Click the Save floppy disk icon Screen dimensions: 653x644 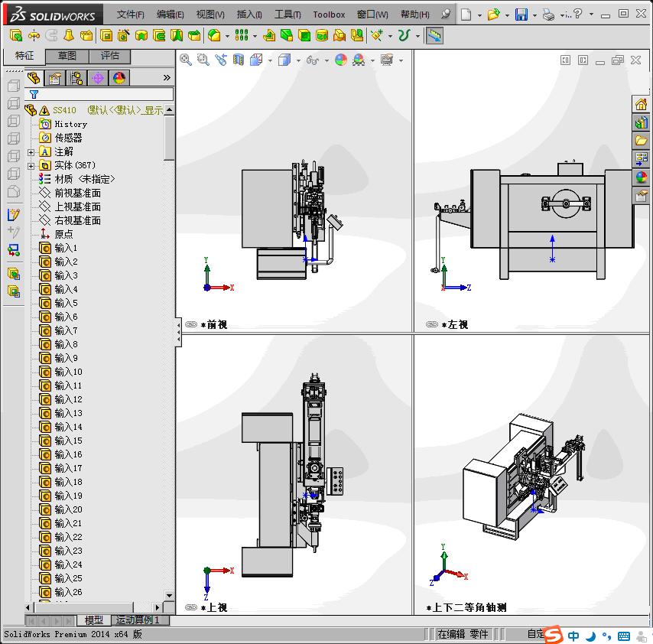coord(521,15)
